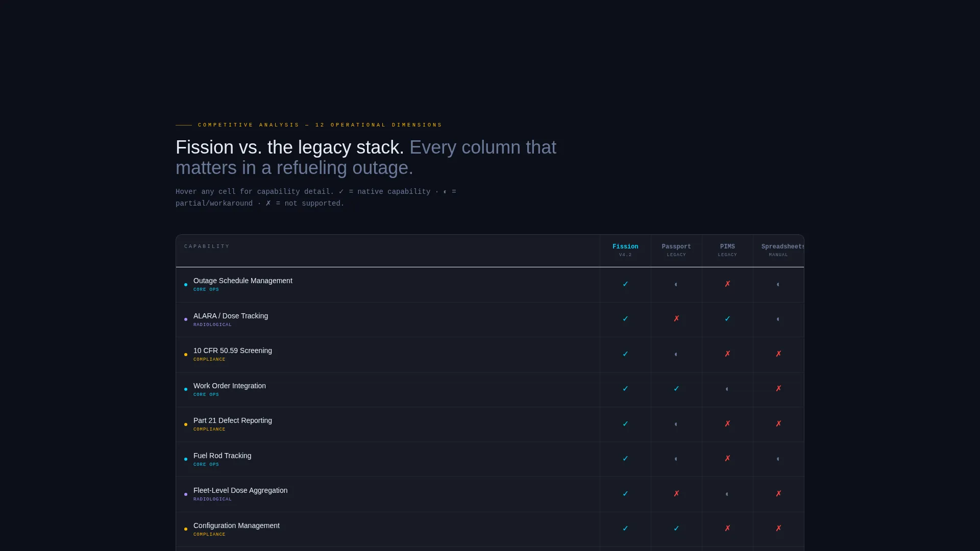This screenshot has width=980, height=551.
Task: Click PIMS partial icon for Work Order Integration
Action: coord(727,389)
